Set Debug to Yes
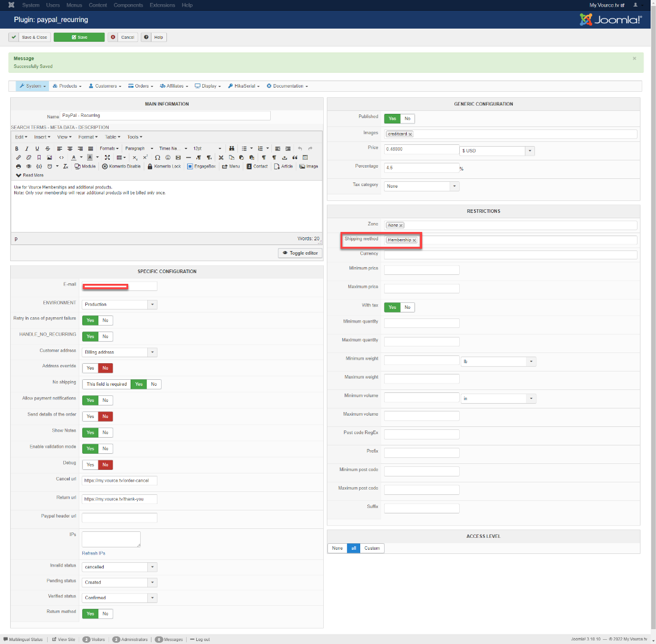The image size is (656, 644). (91, 465)
